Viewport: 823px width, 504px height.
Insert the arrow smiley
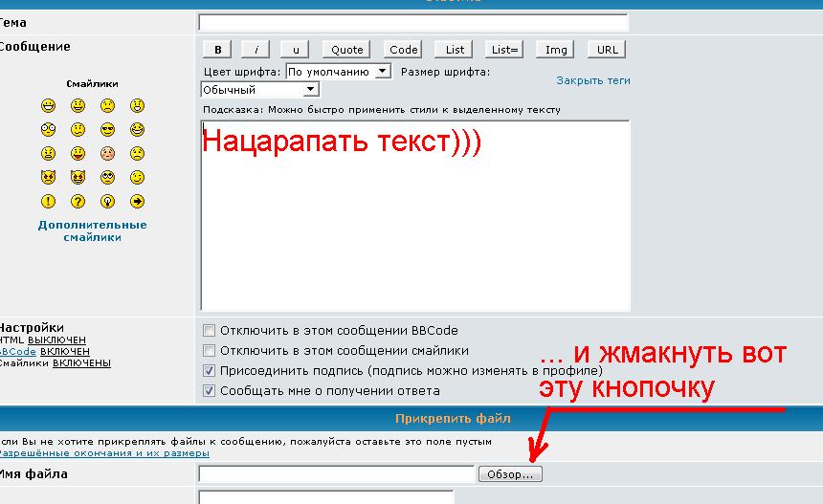click(x=137, y=201)
